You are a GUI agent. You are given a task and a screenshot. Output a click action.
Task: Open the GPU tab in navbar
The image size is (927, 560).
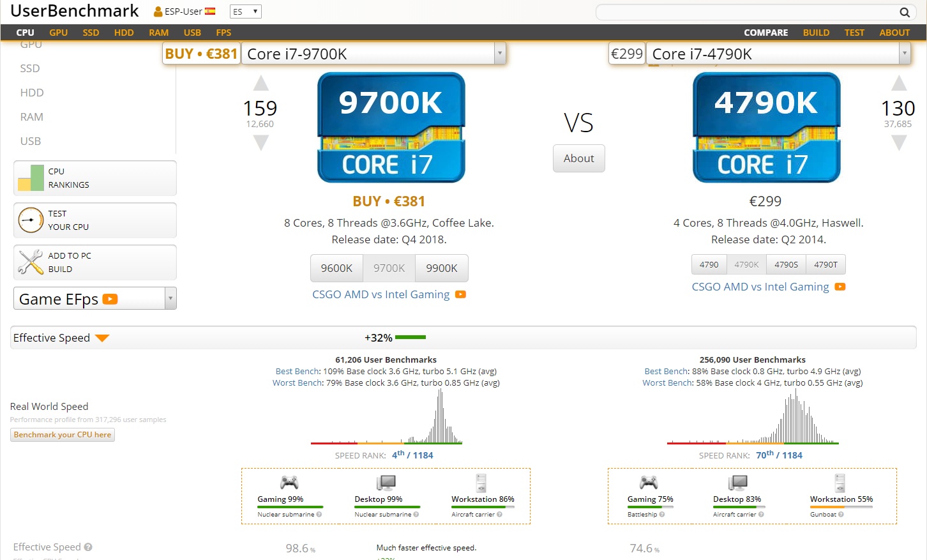[x=59, y=33]
